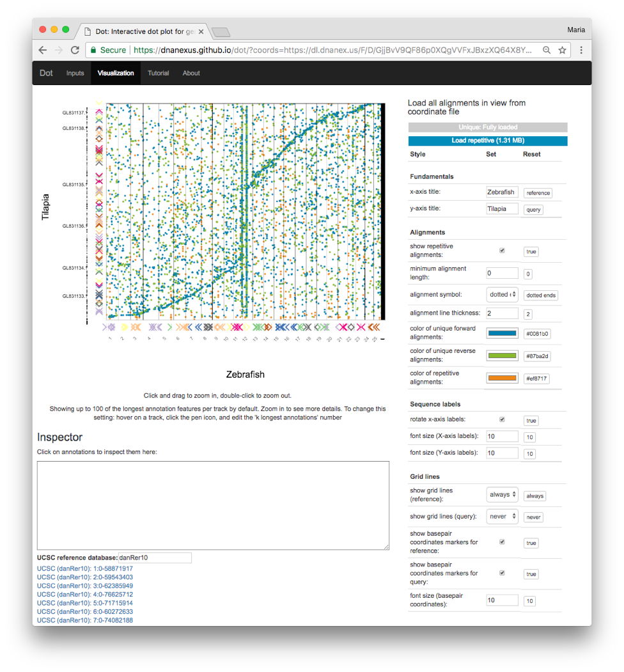This screenshot has height=672, width=624.
Task: Click the page icon on Dot tab
Action: coord(88,32)
